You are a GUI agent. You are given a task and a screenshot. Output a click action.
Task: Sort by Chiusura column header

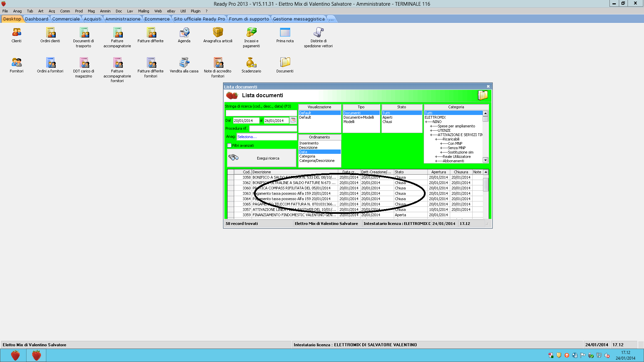[x=461, y=172]
